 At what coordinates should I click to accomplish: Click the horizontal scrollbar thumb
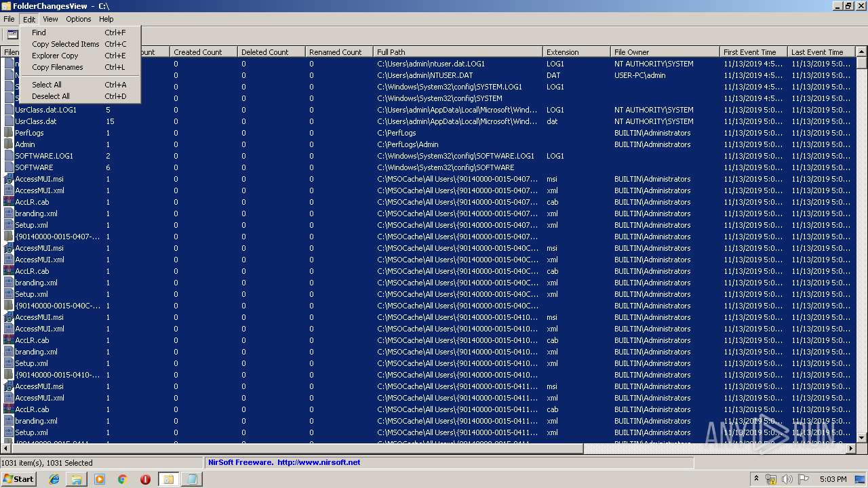pyautogui.click(x=297, y=448)
